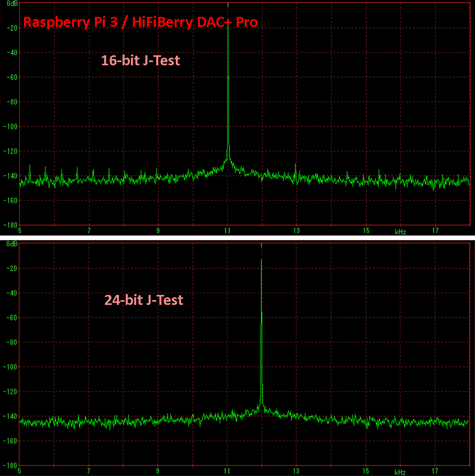Click the 9 kHz tick label of 24-bit graph
This screenshot has width=475, height=476.
(x=158, y=471)
